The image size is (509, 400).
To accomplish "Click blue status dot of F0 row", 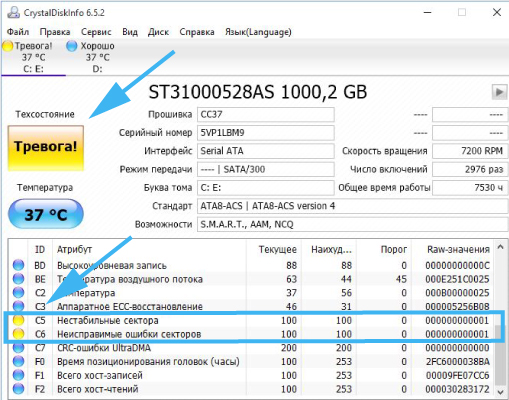I will coord(18,361).
